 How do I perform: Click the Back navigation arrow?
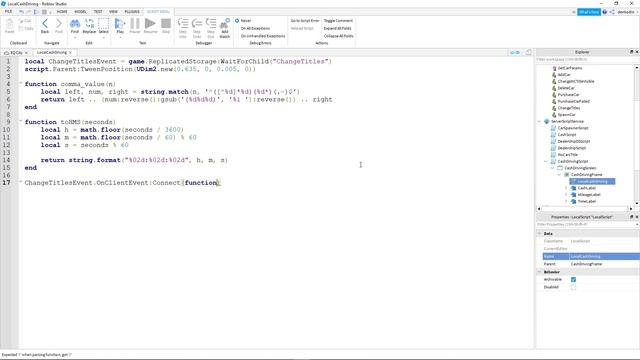[x=45, y=24]
